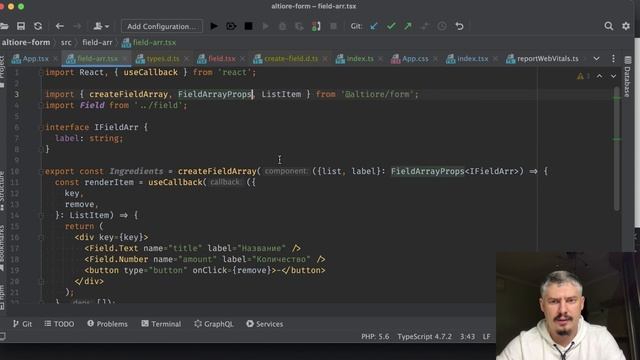
Task: Go to previous highlighted error arrow
Action: coord(599,76)
